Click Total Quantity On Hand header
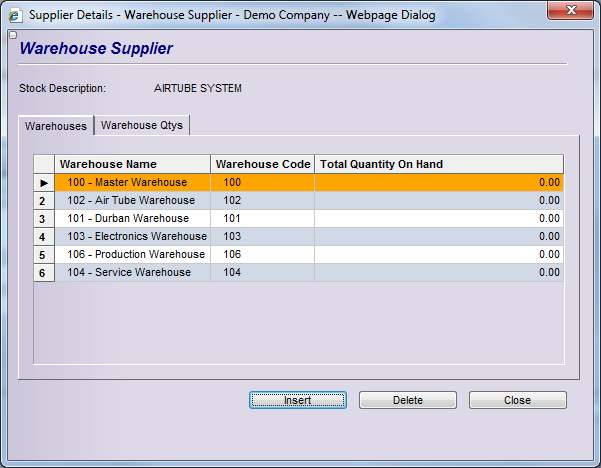601x468 pixels. (x=438, y=164)
